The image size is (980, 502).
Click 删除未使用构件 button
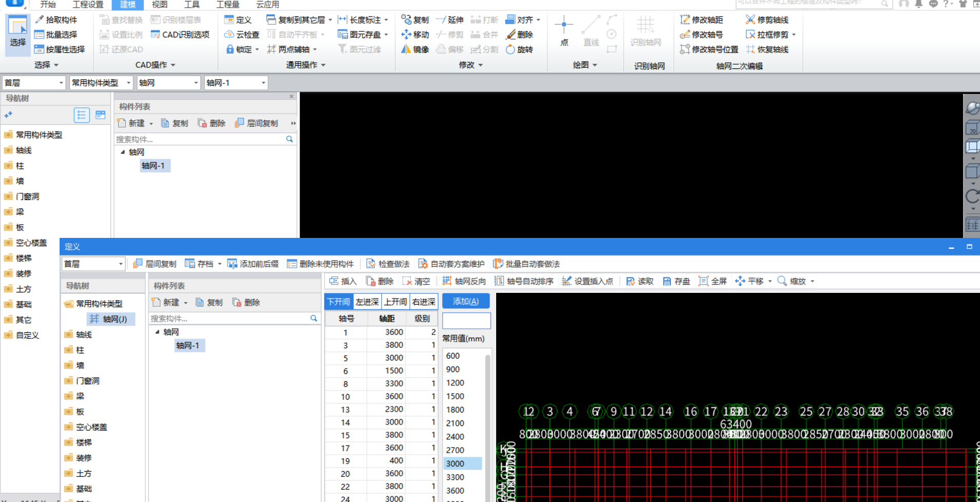321,264
